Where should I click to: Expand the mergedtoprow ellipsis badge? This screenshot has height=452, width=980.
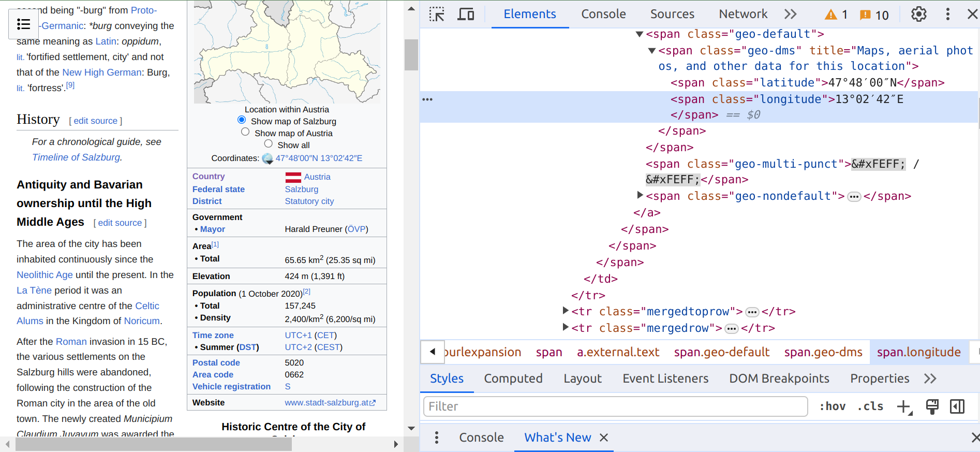pos(752,312)
